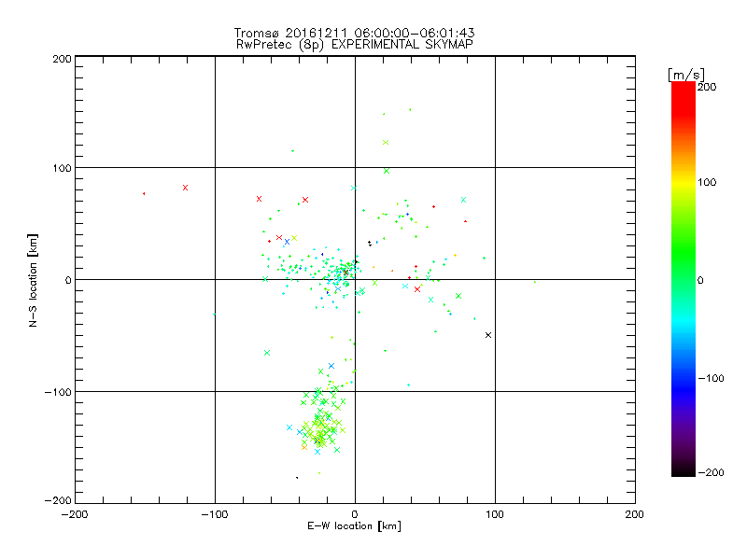Click the title line 'Tromsø 20161211 06:00:00-06:01:43'
This screenshot has width=747, height=560.
tap(354, 33)
